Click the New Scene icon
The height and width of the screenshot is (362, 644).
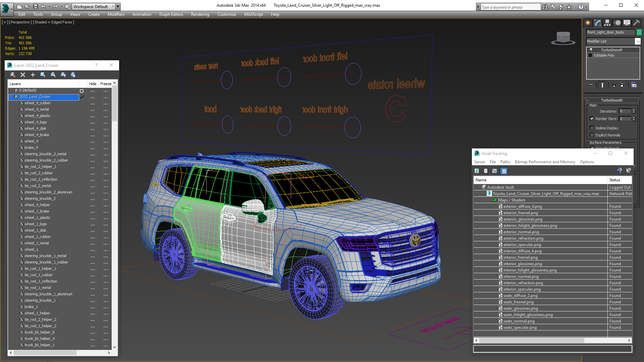click(19, 6)
